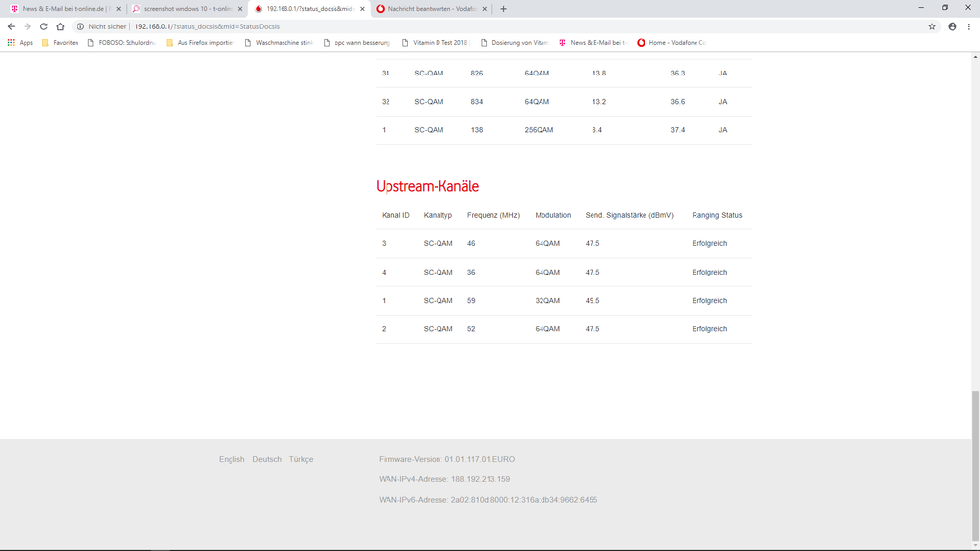
Task: Click the 'Kanaltyp' column header
Action: point(438,215)
